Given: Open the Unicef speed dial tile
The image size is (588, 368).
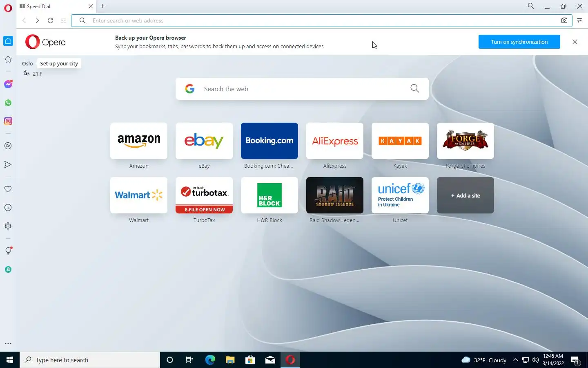Looking at the screenshot, I should tap(400, 195).
